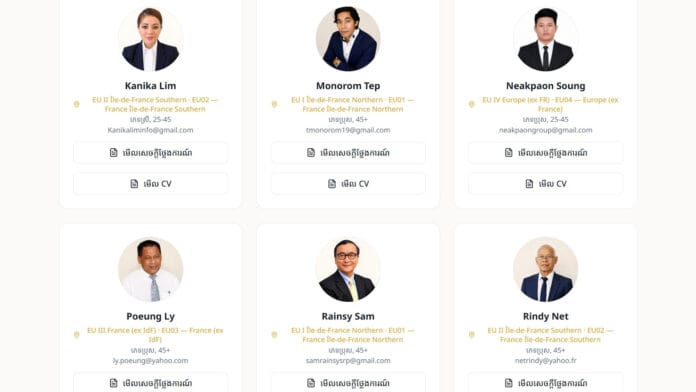Click location pin icon under Poeung Ly
The width and height of the screenshot is (696, 392).
click(76, 335)
